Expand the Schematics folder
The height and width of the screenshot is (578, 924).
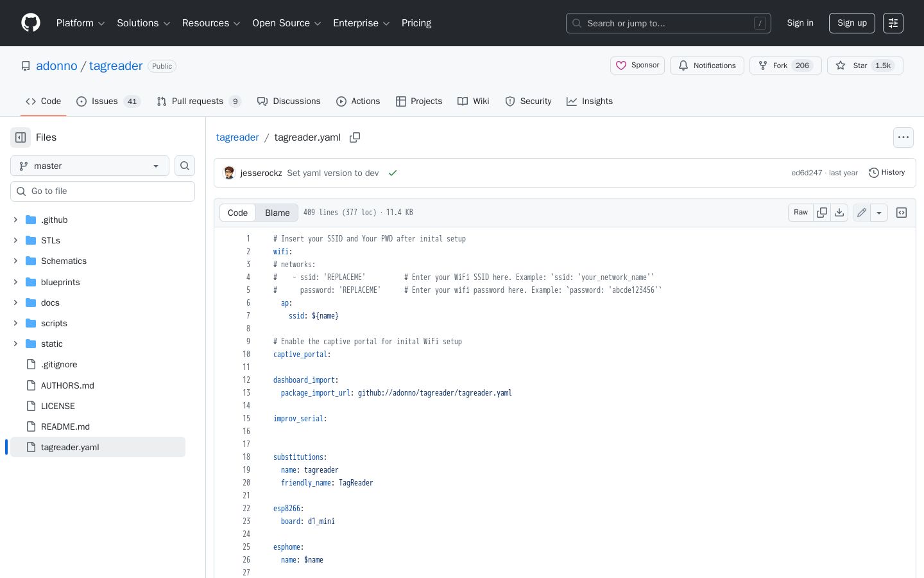(x=15, y=261)
